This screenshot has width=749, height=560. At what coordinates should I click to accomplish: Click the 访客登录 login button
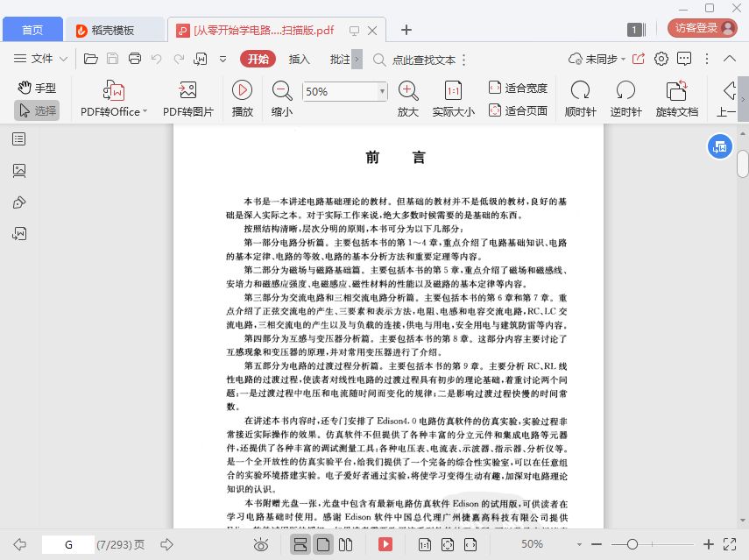[x=703, y=28]
